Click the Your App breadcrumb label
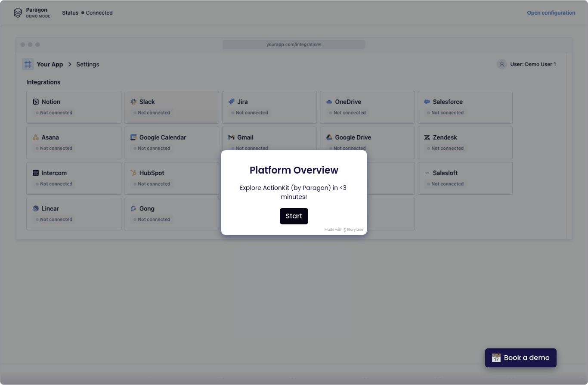Screen dimensions: 588x385 [50, 65]
